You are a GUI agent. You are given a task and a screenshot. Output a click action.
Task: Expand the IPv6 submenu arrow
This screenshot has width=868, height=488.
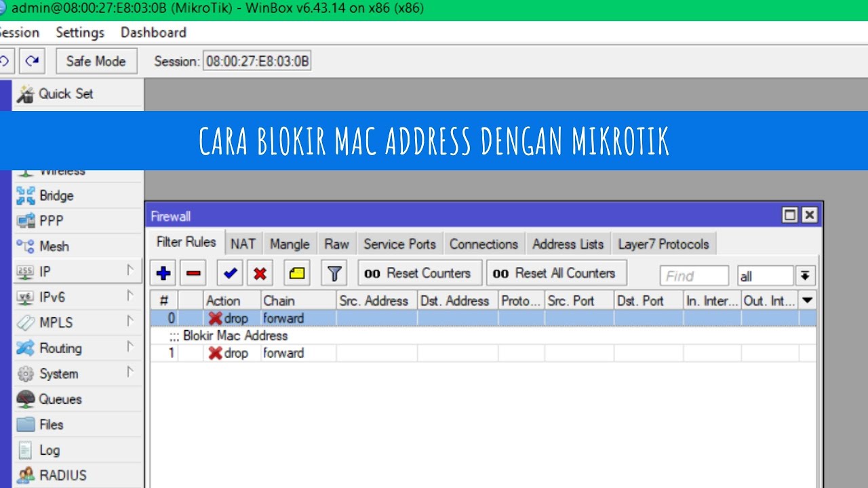click(x=130, y=296)
